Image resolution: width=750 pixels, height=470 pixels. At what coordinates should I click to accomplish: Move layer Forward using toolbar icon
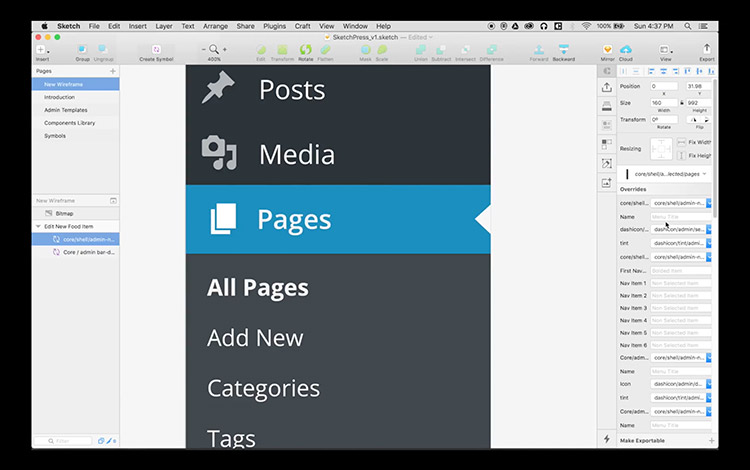pos(539,49)
